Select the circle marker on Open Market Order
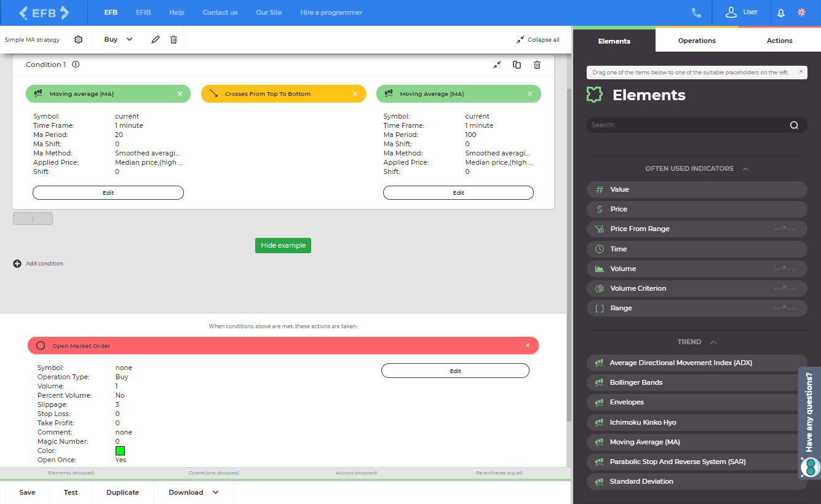821x504 pixels. coord(41,345)
